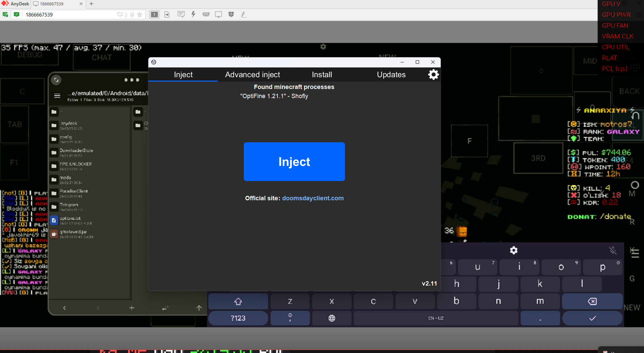
Task: Tap the keyboard emoji comma key
Action: [290, 318]
